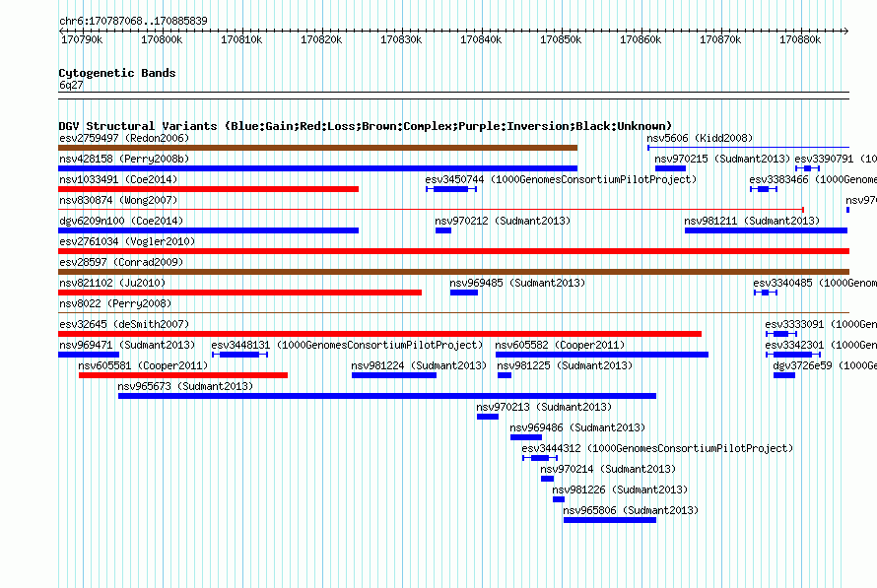Click the blue nsv428158 gain bar
This screenshot has width=877, height=588.
317,168
